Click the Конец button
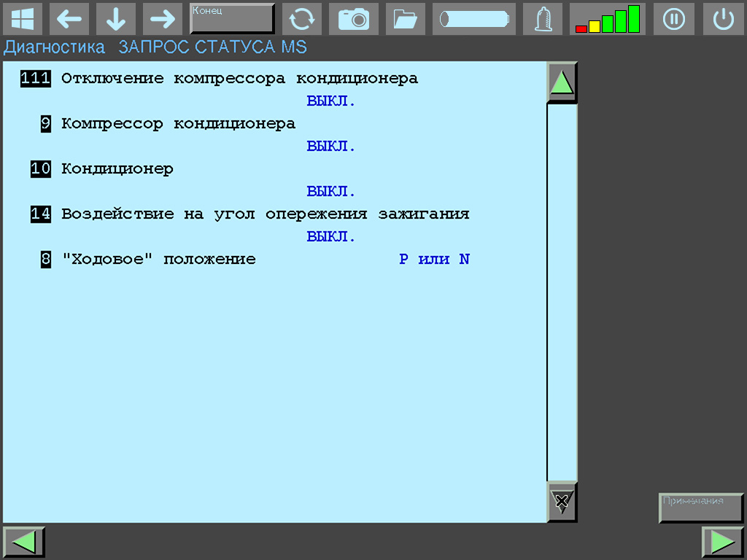747x560 pixels. [232, 19]
